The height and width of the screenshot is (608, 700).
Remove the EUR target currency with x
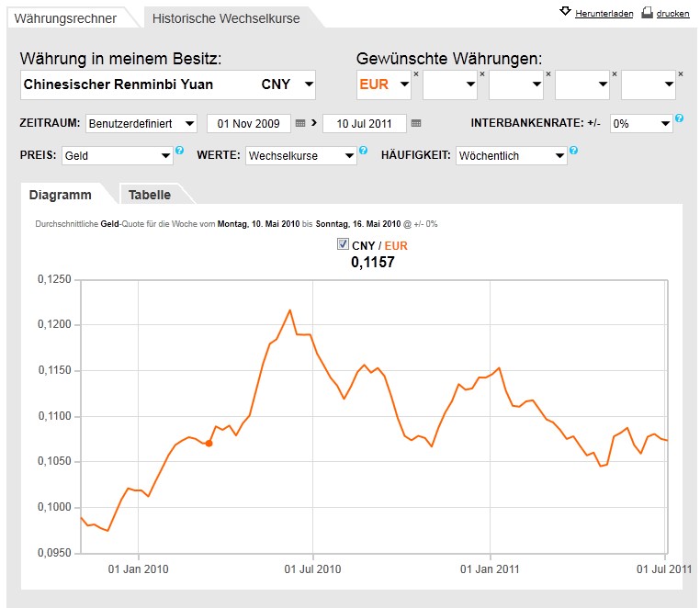click(x=415, y=73)
